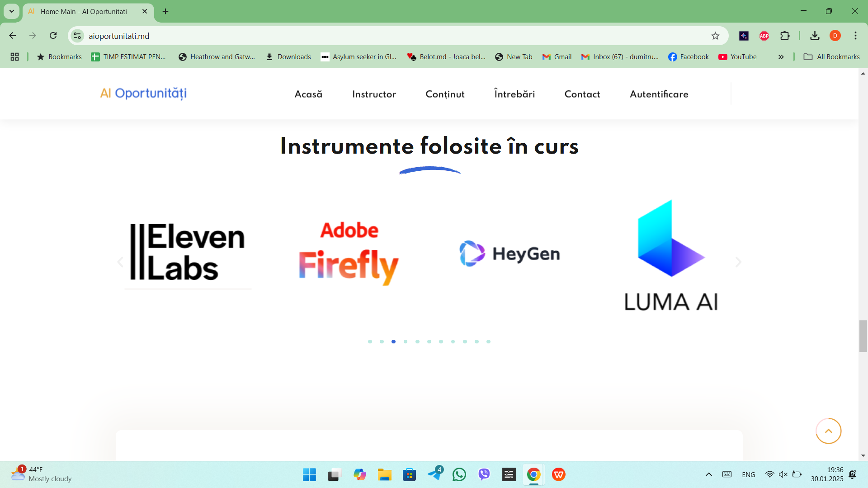Select the ninth carousel pagination dot

[465, 342]
